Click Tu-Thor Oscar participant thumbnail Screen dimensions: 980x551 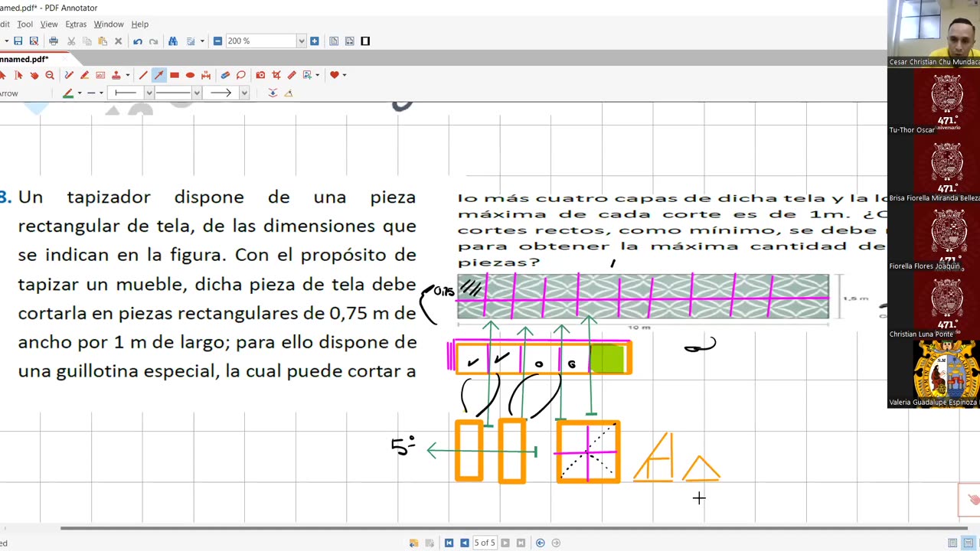pos(934,102)
